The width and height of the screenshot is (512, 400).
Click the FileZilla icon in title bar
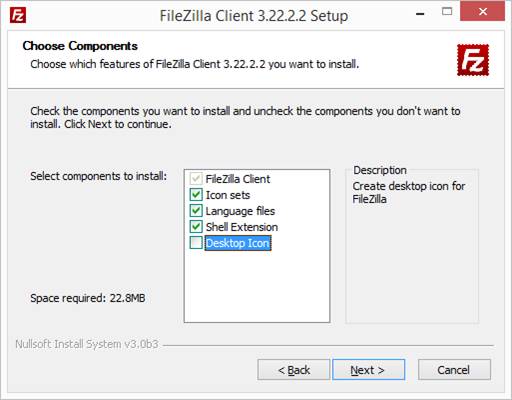click(18, 15)
